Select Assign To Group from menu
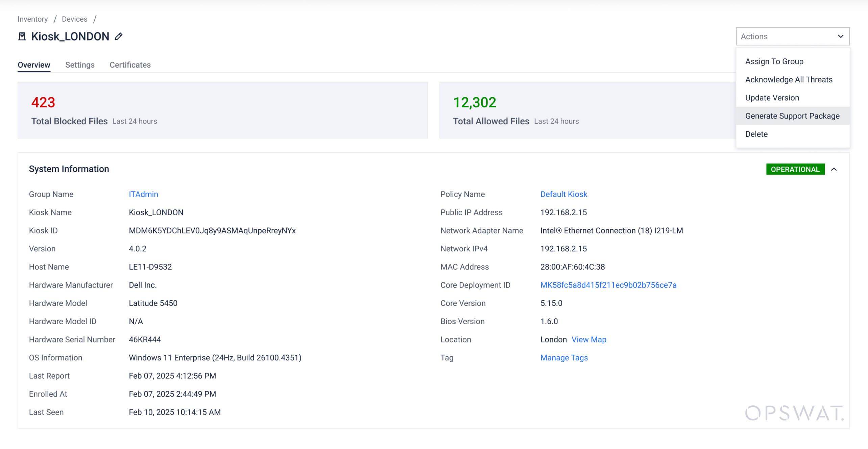Image resolution: width=868 pixels, height=449 pixels. tap(774, 61)
